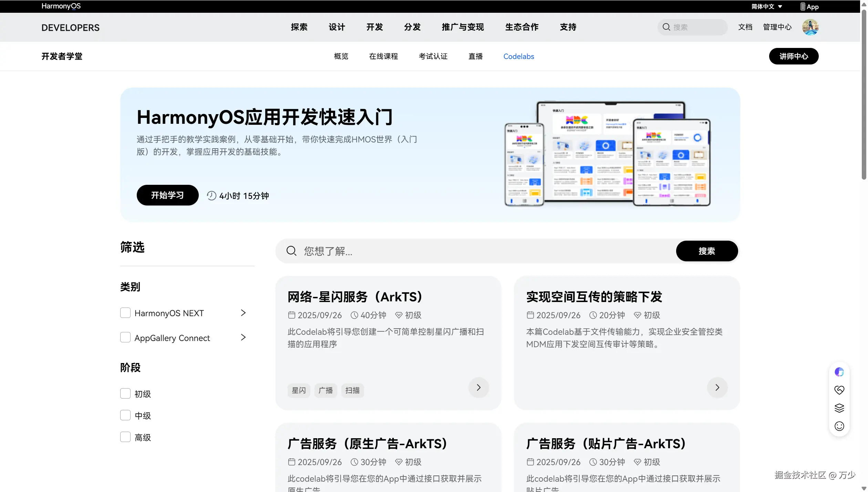Click the stacked layers floating icon
Viewport: 868px width, 492px height.
click(839, 408)
